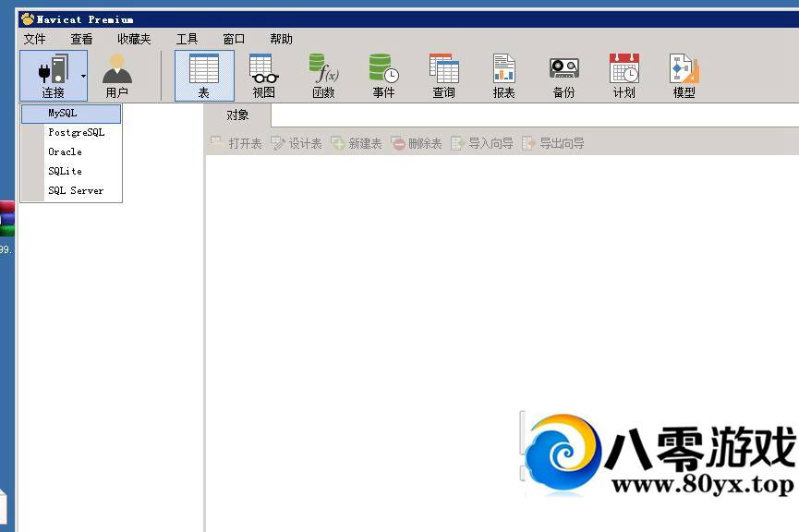Click the Navicat Premium title bar icon
799x532 pixels.
pos(28,19)
